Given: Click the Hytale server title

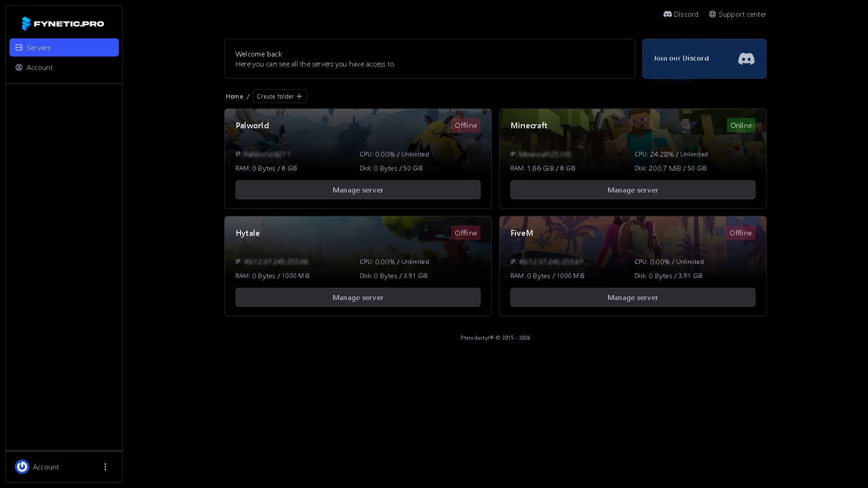Looking at the screenshot, I should click(x=248, y=233).
